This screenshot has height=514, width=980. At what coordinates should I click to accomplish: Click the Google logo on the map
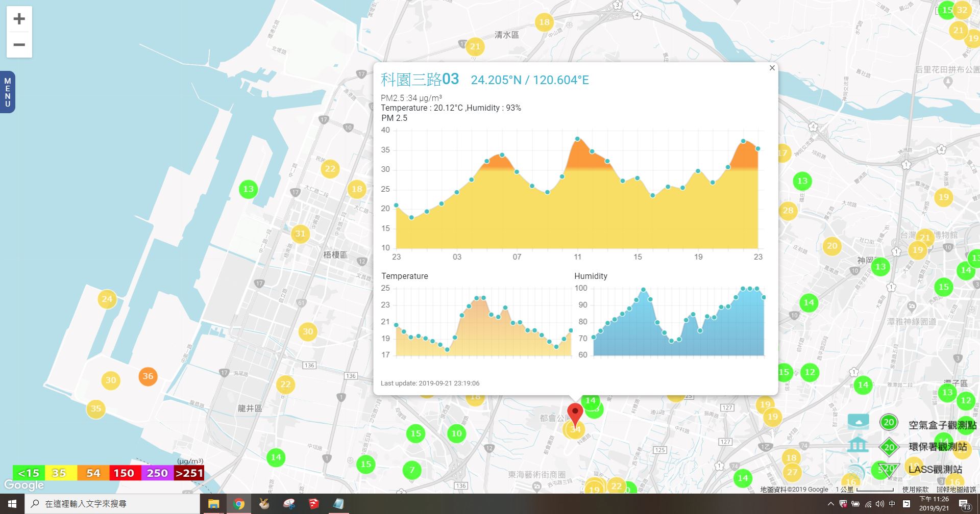(24, 485)
